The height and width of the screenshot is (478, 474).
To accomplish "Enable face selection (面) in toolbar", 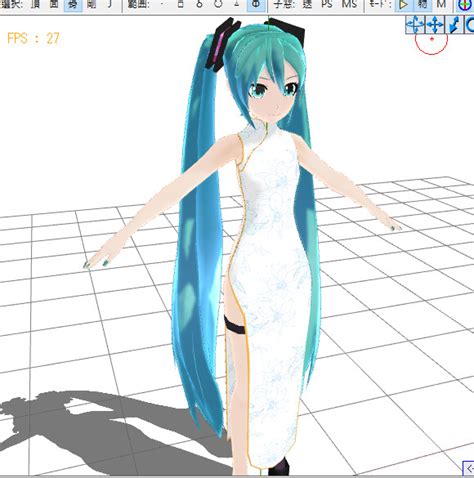I will (x=54, y=5).
